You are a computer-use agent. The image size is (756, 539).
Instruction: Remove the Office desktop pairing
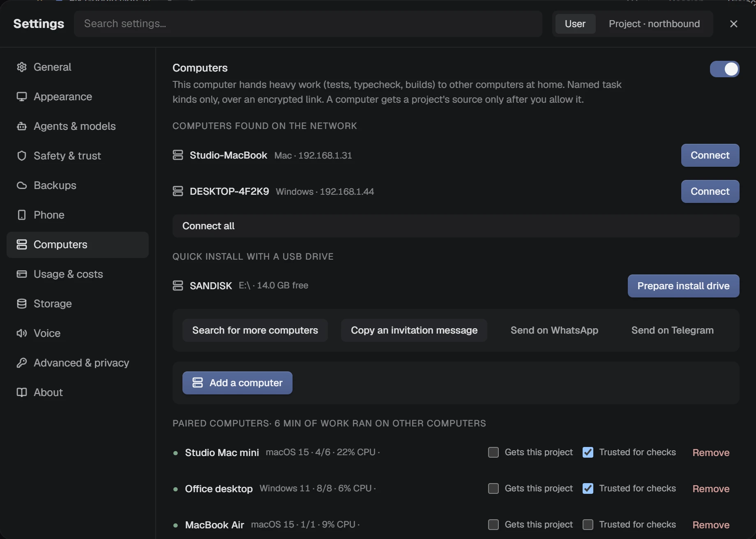click(711, 489)
